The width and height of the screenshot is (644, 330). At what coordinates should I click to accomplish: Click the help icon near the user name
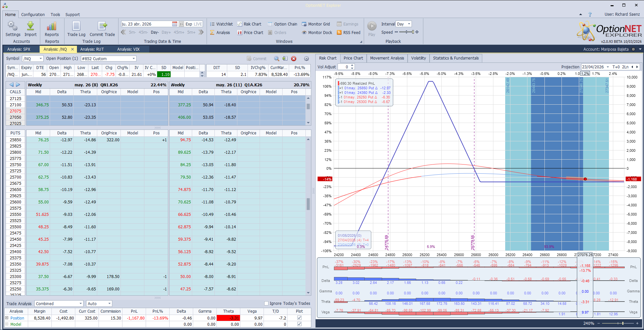590,14
